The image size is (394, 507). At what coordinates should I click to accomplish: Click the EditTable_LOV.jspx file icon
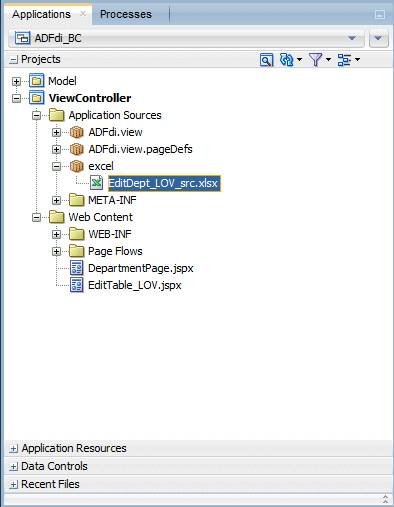pos(76,285)
